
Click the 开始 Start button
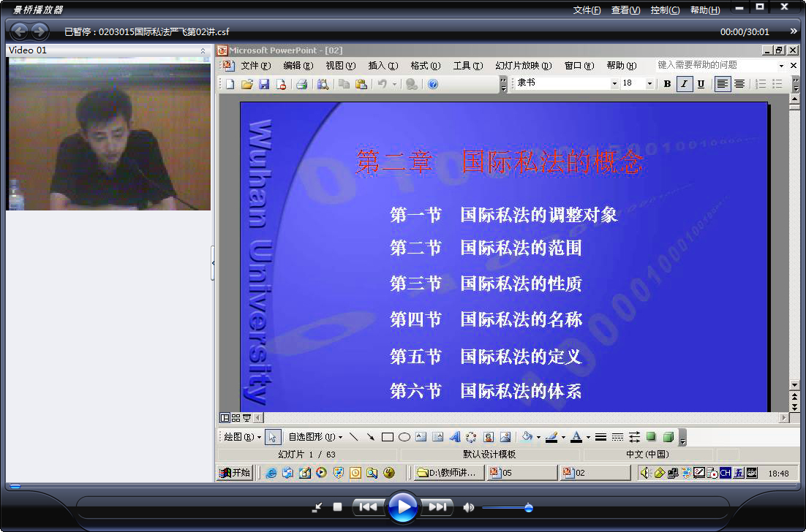[234, 472]
